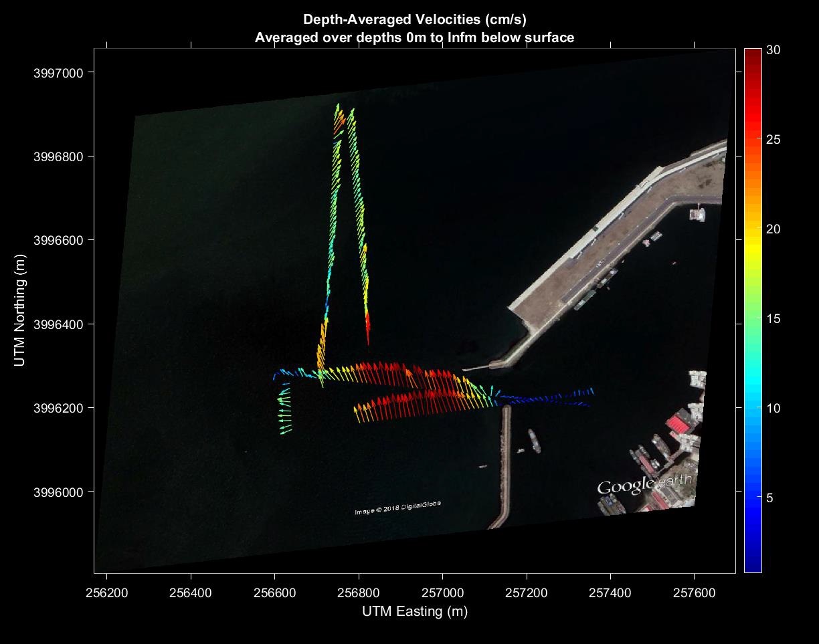Click the y-axis tick label 3996000
This screenshot has height=644, width=819.
55,492
